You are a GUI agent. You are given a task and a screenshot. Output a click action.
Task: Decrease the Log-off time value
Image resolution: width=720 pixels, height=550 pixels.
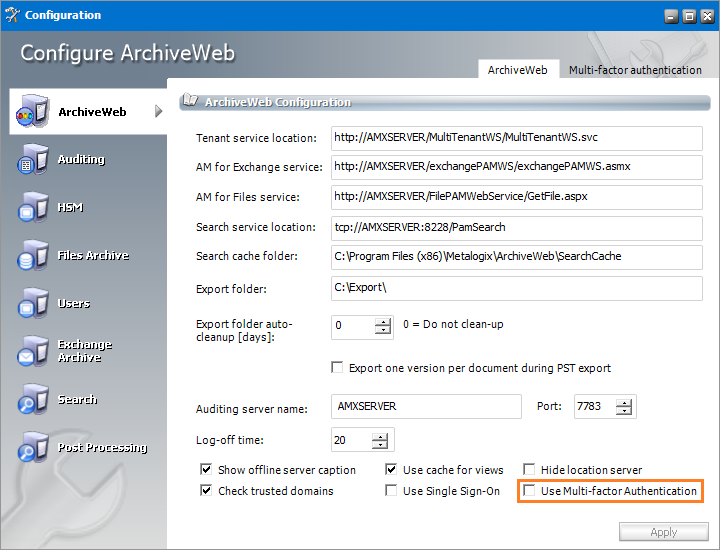380,445
